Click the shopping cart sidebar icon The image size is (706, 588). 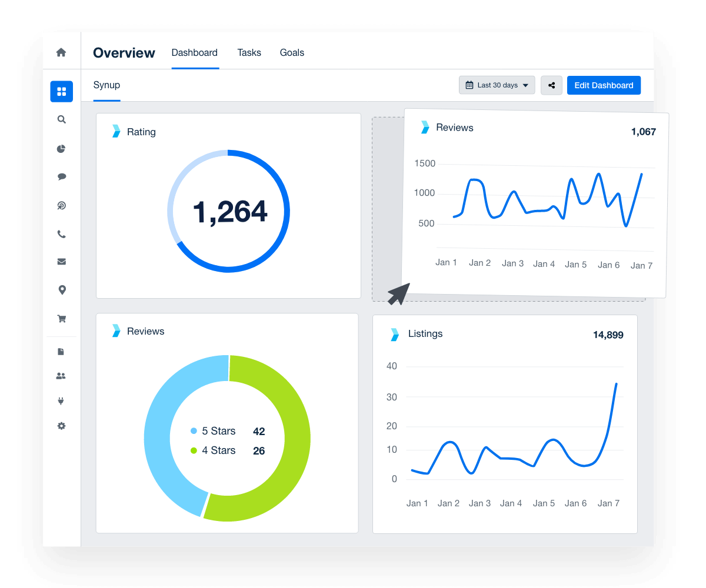click(x=61, y=318)
